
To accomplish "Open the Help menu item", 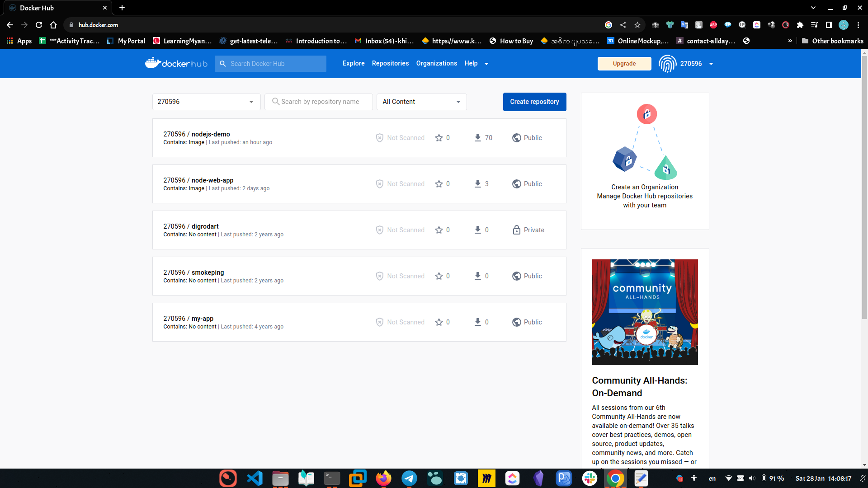I will 471,63.
